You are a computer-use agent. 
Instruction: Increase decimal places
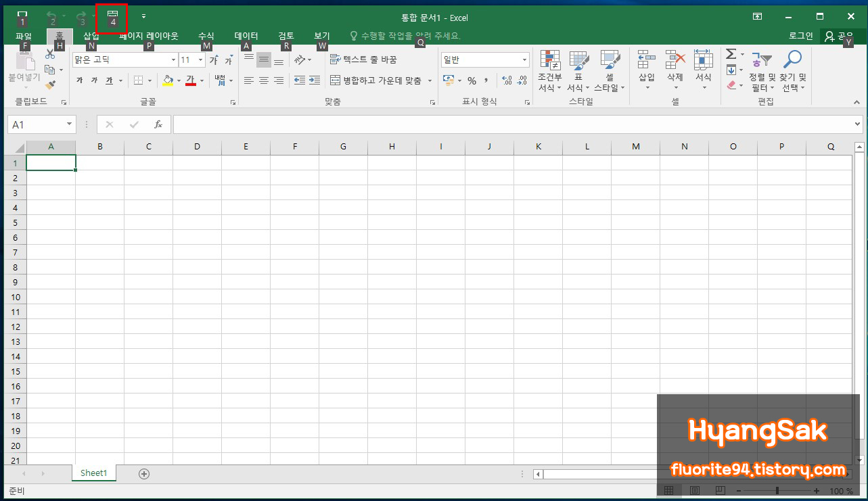(507, 80)
